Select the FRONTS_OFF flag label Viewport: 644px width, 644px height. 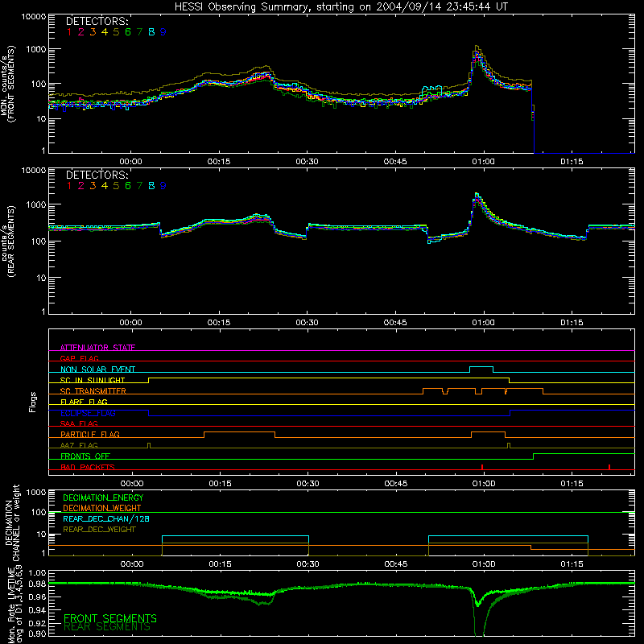pos(85,456)
